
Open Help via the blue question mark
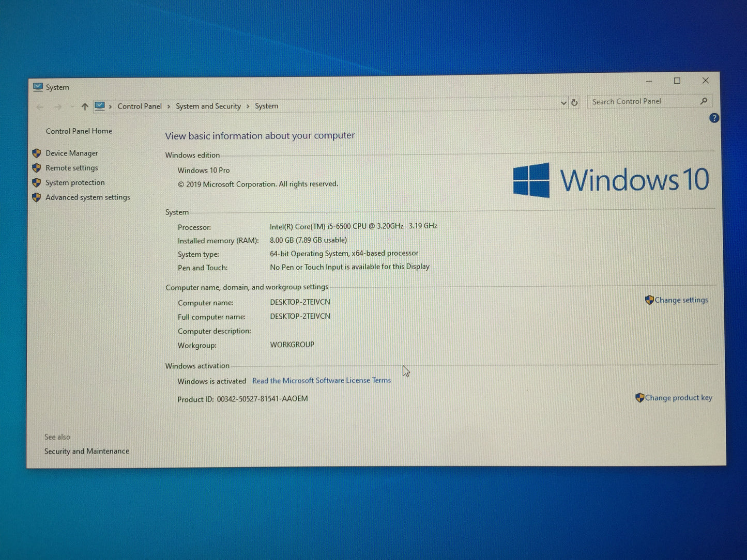click(714, 118)
